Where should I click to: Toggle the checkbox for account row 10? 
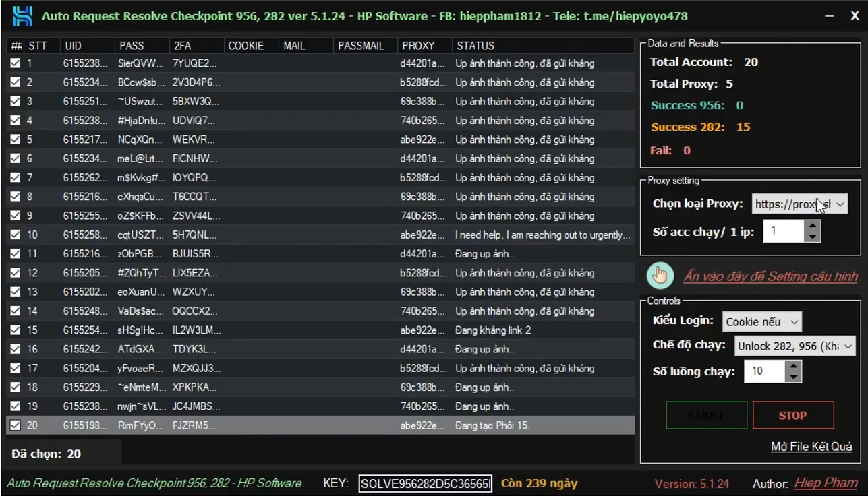click(x=16, y=235)
